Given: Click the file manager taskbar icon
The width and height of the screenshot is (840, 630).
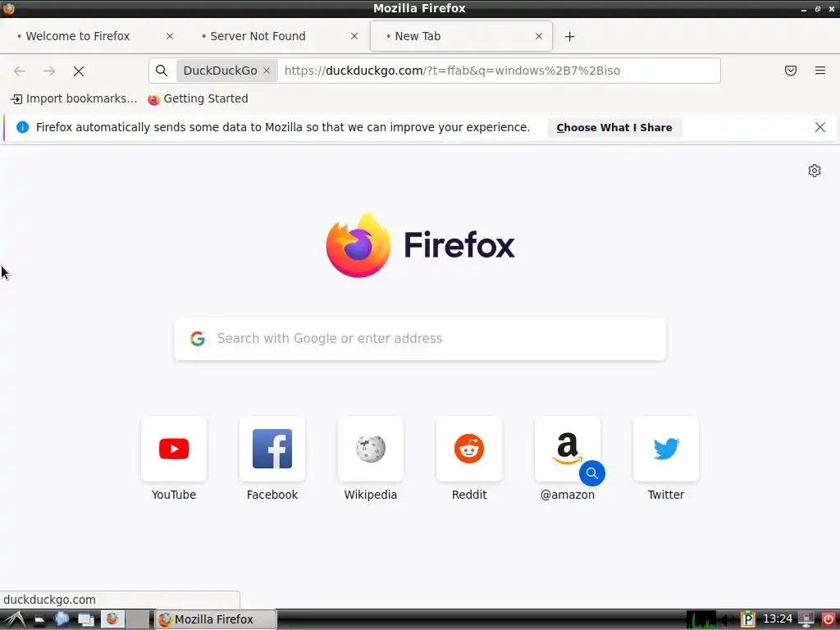Looking at the screenshot, I should (39, 620).
